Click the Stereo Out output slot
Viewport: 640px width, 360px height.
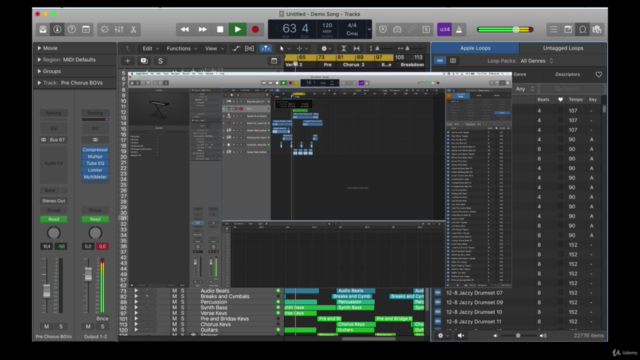tap(53, 201)
